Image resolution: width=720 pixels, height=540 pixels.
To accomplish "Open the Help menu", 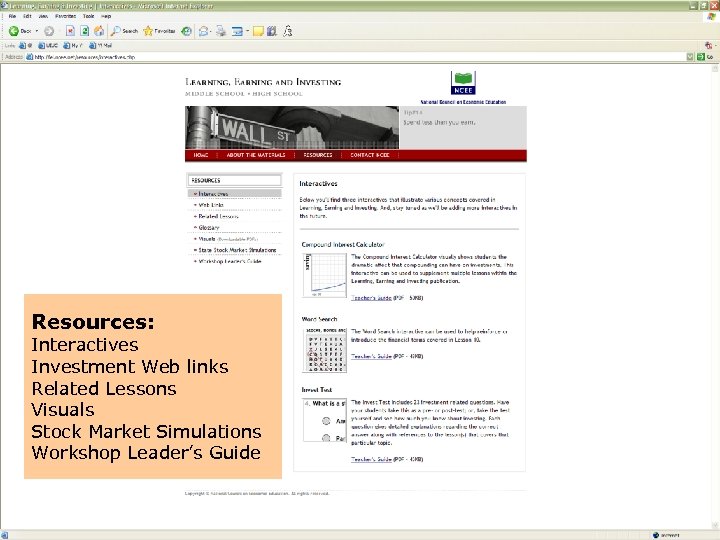I will 106,16.
